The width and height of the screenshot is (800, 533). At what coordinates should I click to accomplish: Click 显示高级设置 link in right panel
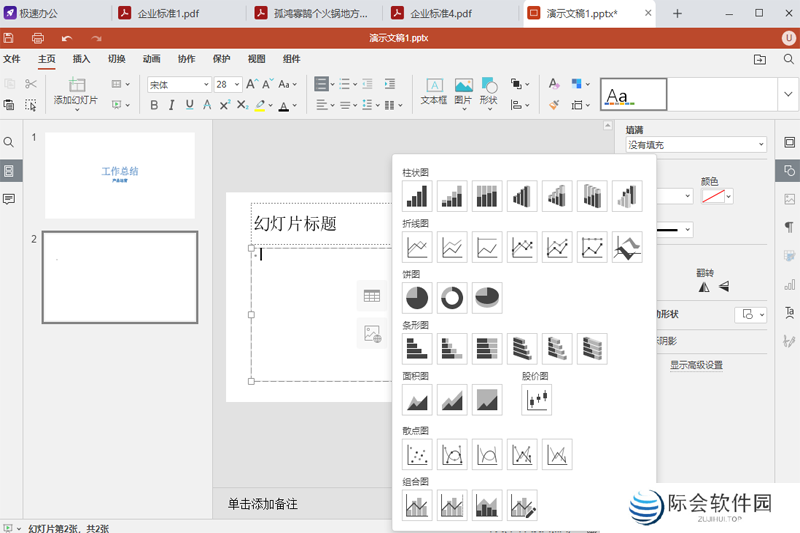click(696, 365)
